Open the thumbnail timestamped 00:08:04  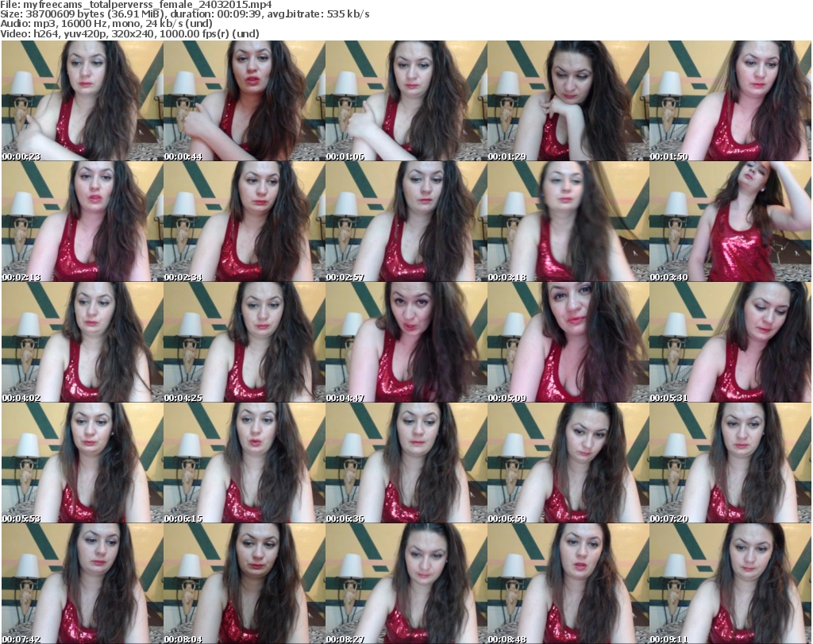pyautogui.click(x=245, y=584)
